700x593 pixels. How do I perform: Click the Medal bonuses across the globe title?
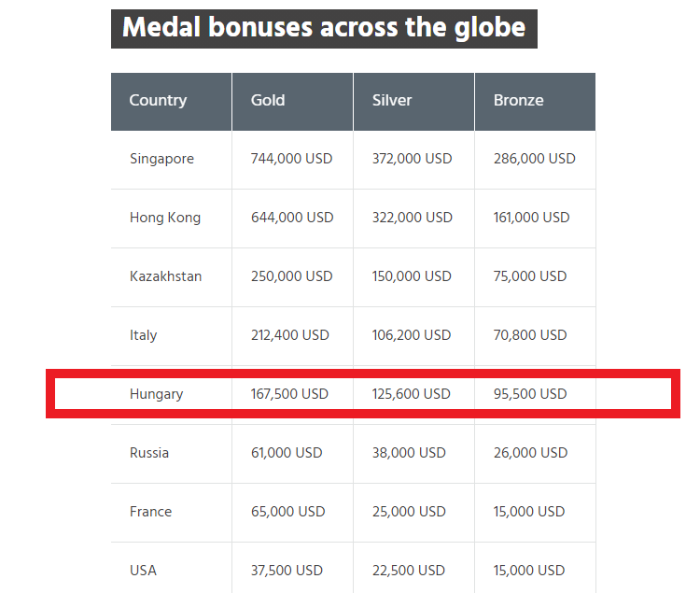coord(324,29)
